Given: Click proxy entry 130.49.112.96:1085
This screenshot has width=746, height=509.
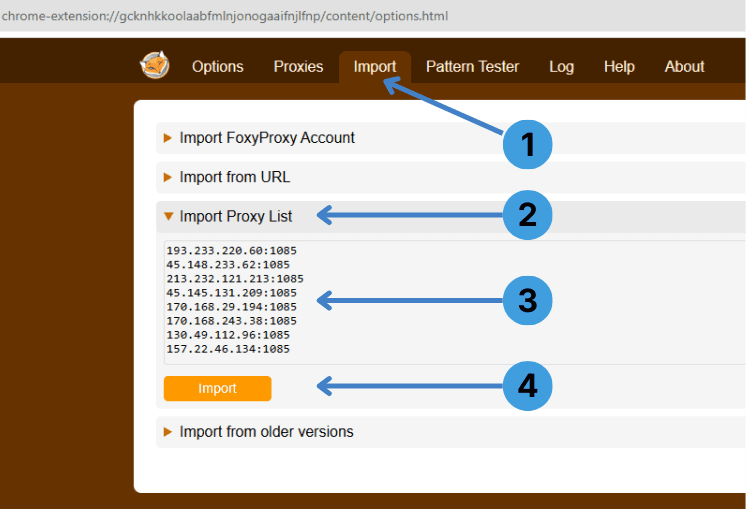Looking at the screenshot, I should tap(228, 335).
